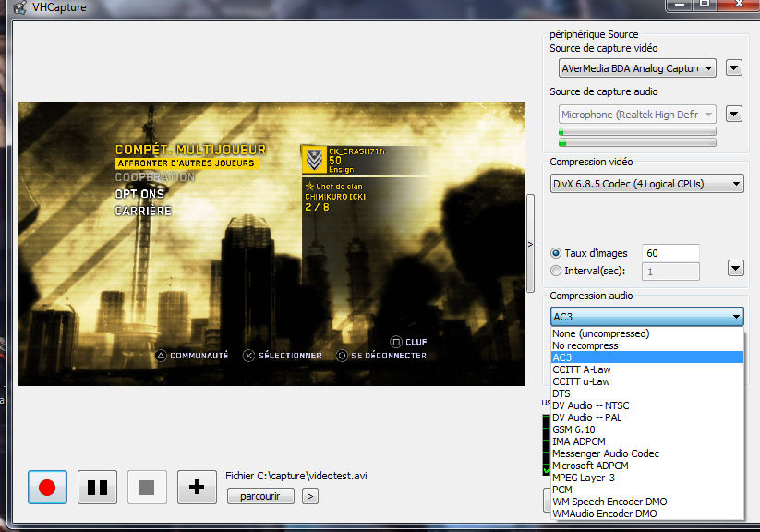This screenshot has width=760, height=532.
Task: Select DTS audio codec
Action: (647, 393)
